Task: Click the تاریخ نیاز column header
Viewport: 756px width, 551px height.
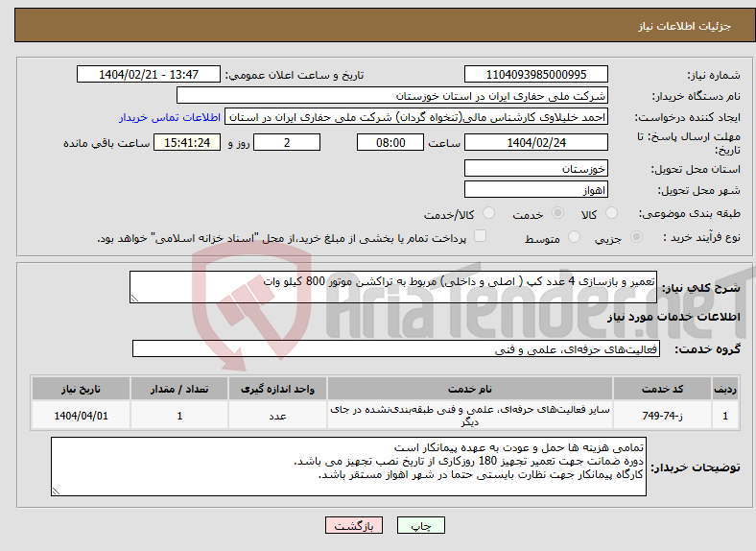Action: coord(81,389)
